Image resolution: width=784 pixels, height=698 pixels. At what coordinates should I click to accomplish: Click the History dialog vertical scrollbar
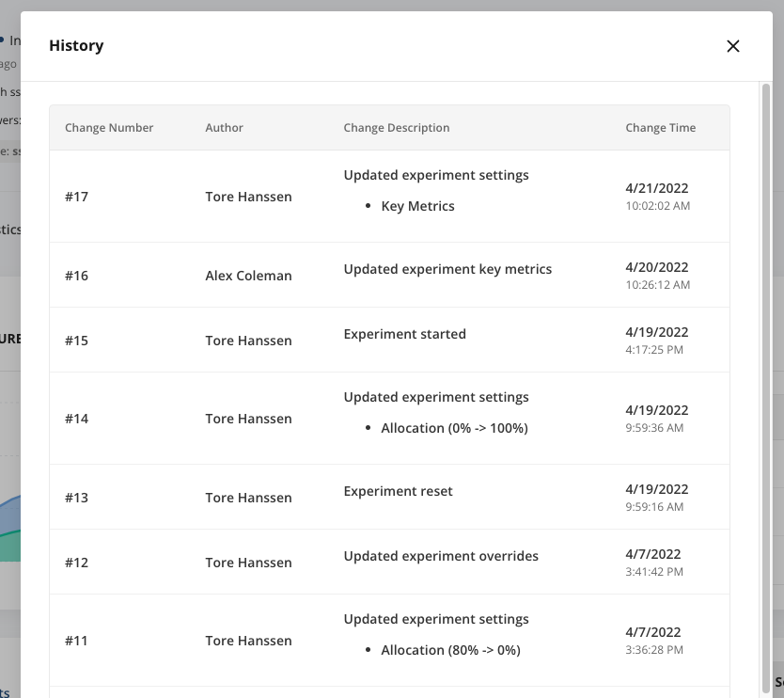(765, 388)
